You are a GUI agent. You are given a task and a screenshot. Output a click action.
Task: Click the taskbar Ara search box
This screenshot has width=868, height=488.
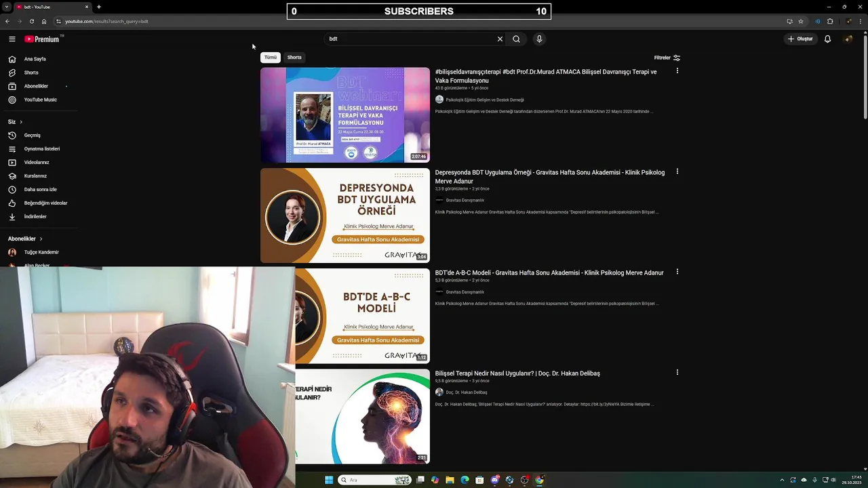375,480
